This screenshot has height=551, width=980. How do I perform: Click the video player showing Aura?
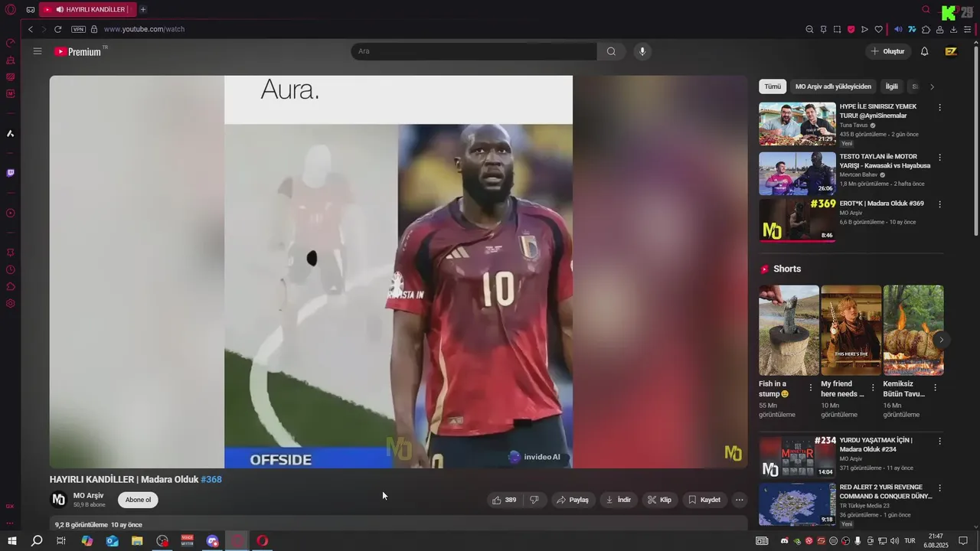[x=398, y=272]
